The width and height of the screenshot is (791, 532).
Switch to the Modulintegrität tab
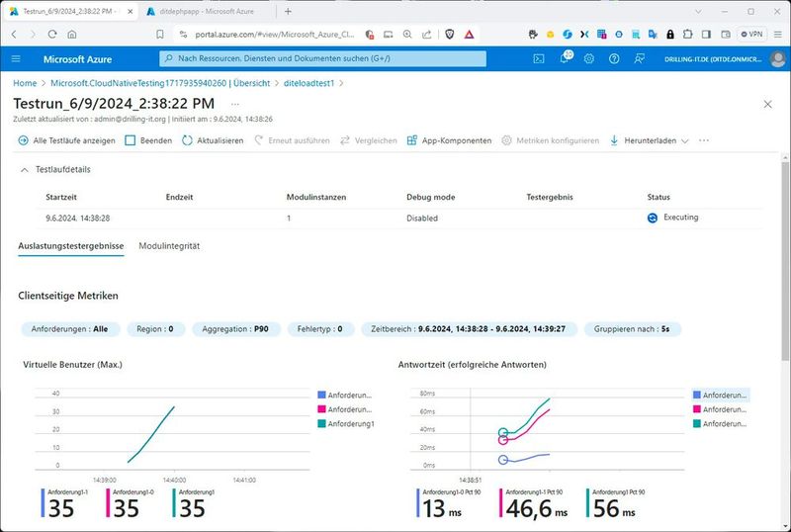tap(169, 246)
